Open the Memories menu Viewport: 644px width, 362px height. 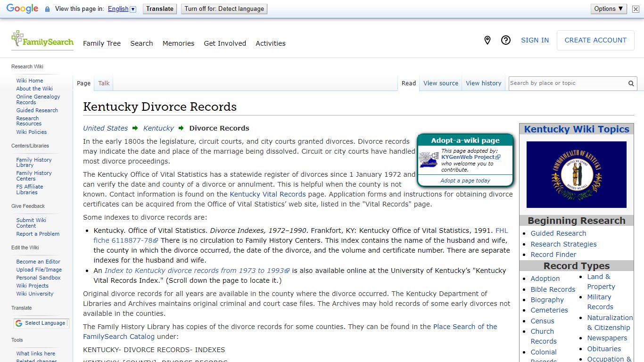(178, 43)
